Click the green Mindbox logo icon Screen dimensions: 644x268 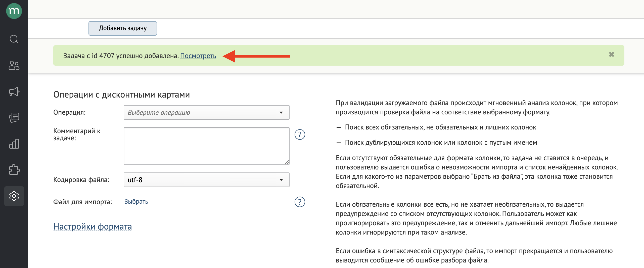14,11
